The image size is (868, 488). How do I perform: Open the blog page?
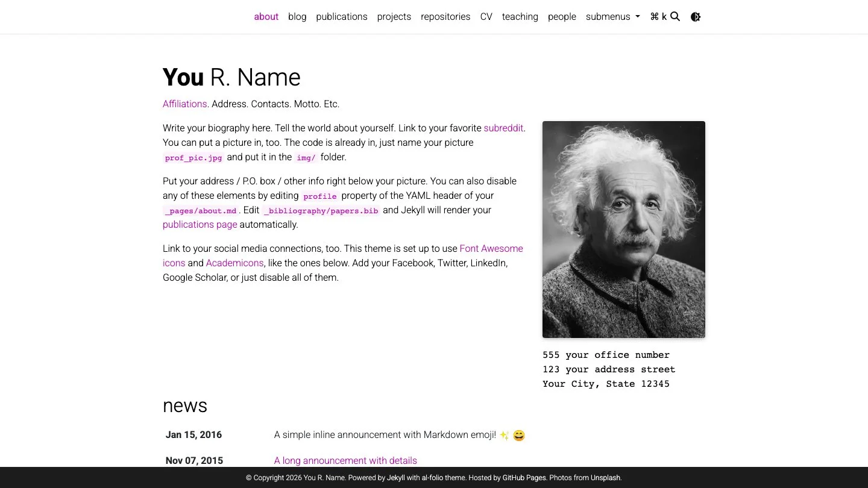(297, 17)
